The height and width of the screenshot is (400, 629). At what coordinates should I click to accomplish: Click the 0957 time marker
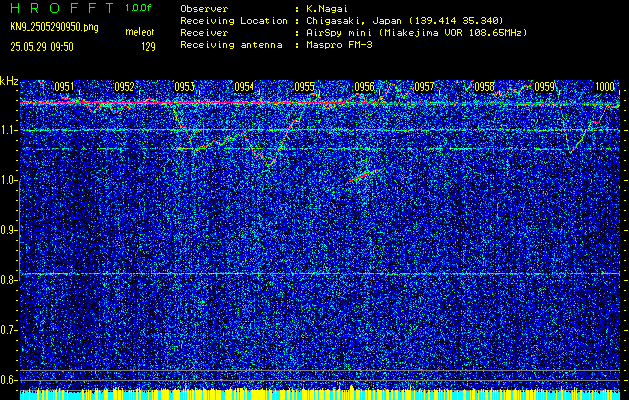coord(424,87)
